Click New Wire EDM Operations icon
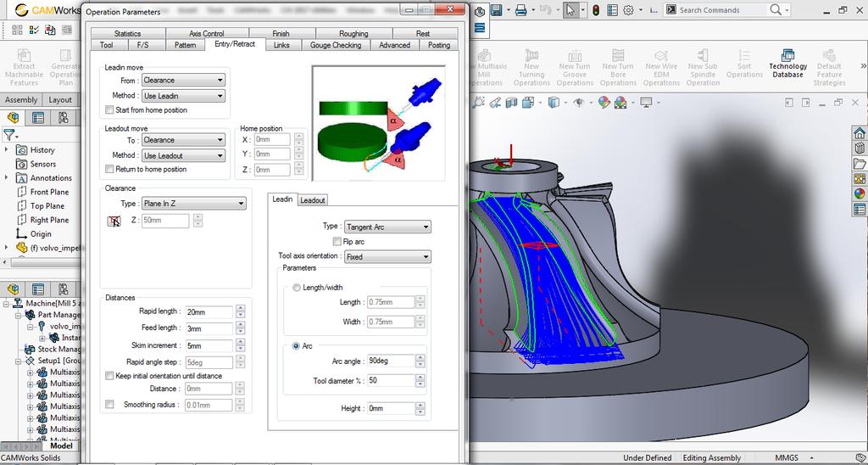Screen dimensions: 868x465 pos(661,56)
